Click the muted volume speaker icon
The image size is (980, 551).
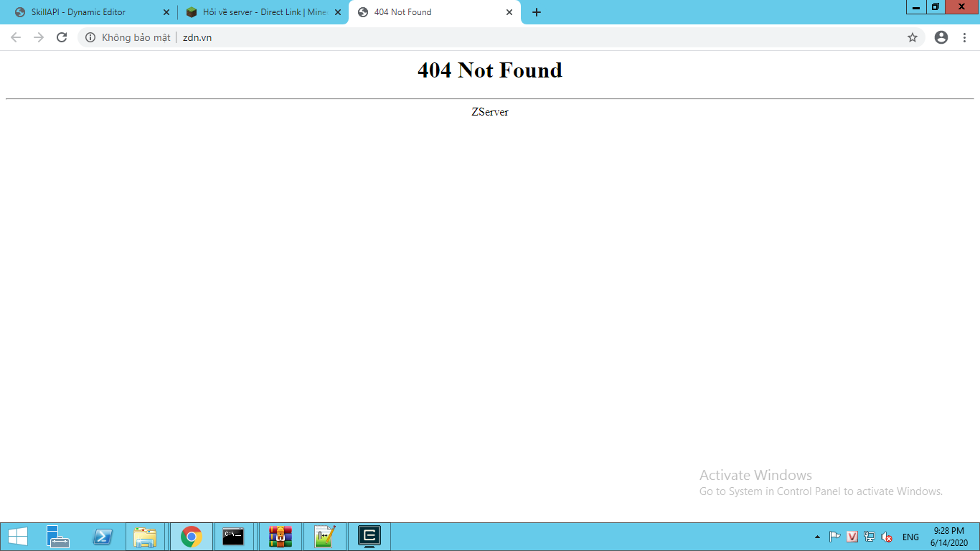pyautogui.click(x=887, y=537)
